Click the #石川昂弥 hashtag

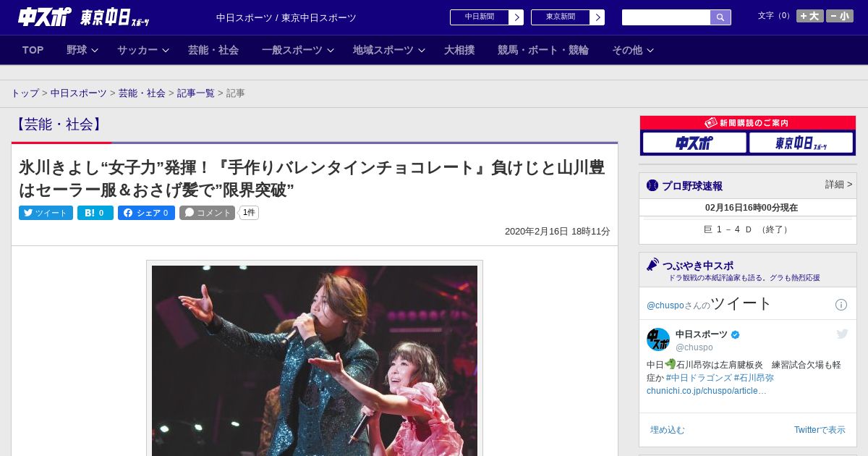click(x=754, y=378)
